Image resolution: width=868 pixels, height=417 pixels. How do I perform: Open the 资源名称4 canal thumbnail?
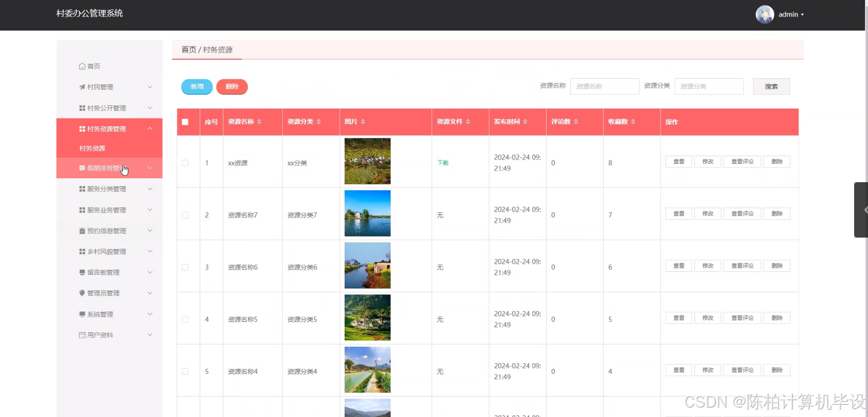[x=367, y=370]
